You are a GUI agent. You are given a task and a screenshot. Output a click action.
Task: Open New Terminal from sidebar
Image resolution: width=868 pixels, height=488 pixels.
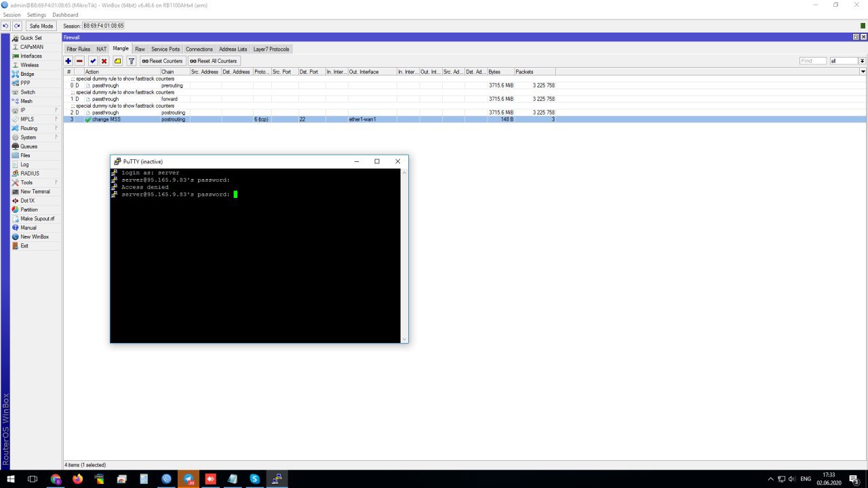[x=35, y=192]
